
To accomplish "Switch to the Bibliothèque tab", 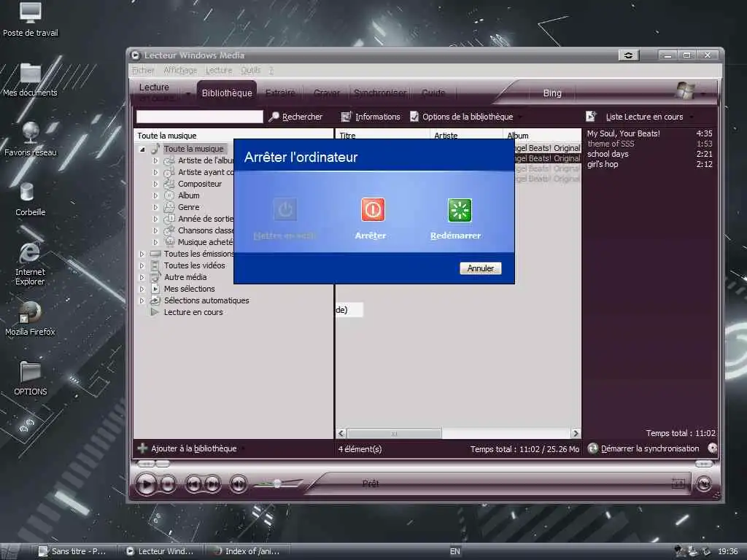I will click(227, 93).
